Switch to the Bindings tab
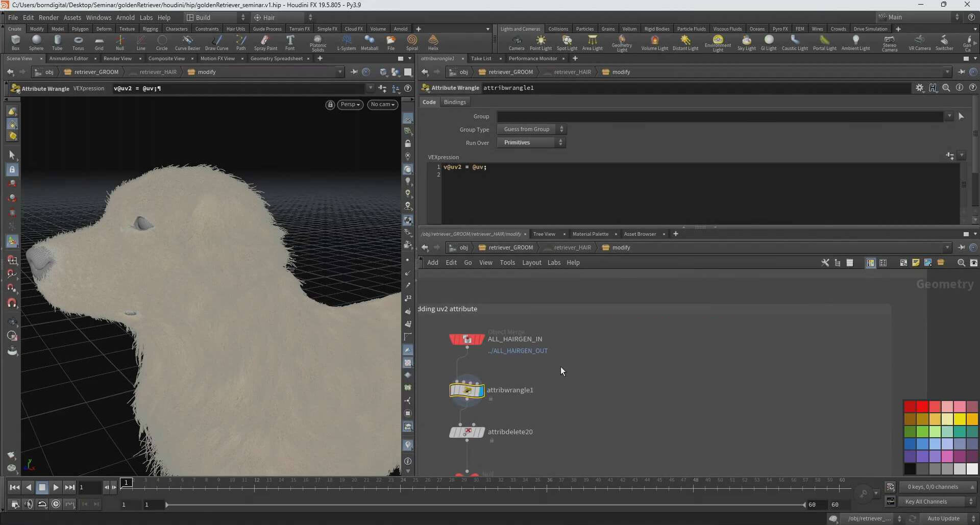This screenshot has height=525, width=980. [455, 102]
